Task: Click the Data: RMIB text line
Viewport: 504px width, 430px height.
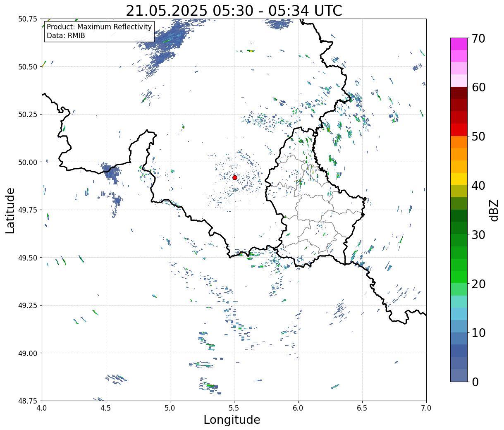Action: point(66,36)
